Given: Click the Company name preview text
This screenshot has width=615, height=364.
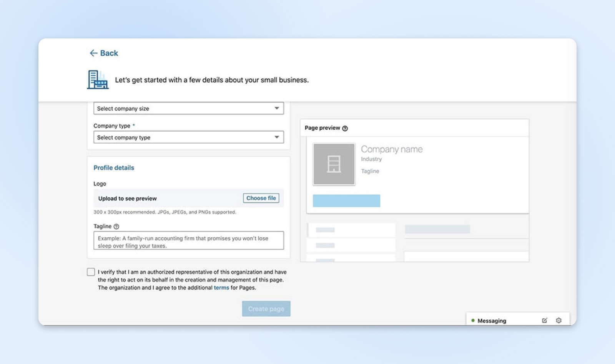Looking at the screenshot, I should [x=391, y=149].
